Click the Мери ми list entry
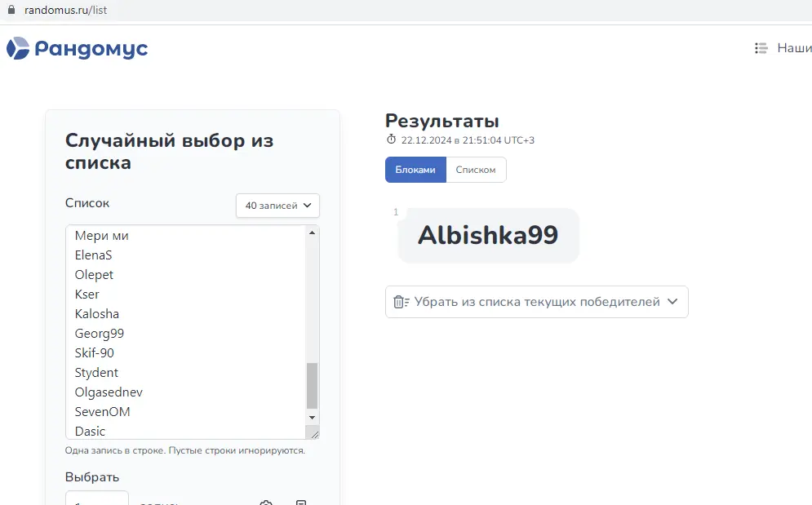 coord(101,236)
